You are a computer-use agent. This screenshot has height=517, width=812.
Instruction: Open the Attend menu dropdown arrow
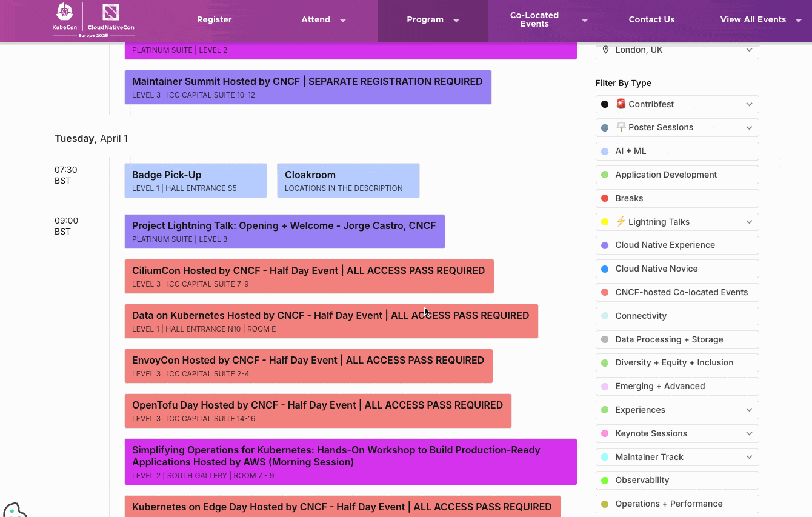343,20
